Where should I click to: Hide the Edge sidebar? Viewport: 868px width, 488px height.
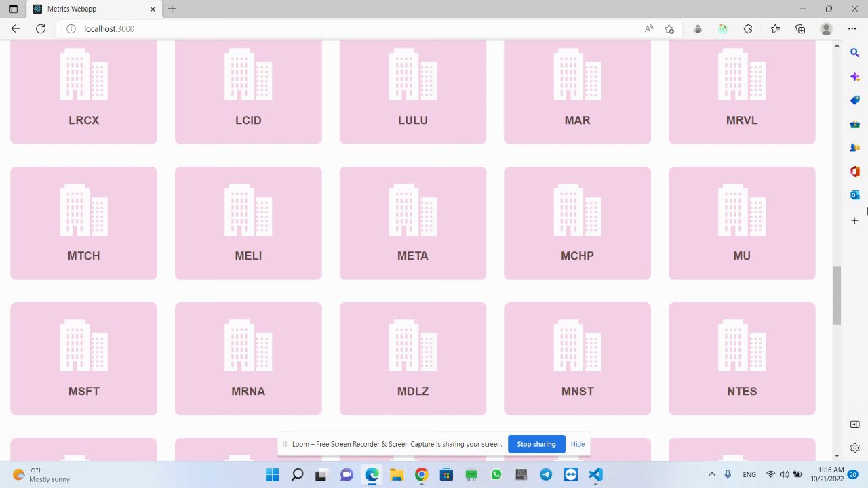click(855, 424)
